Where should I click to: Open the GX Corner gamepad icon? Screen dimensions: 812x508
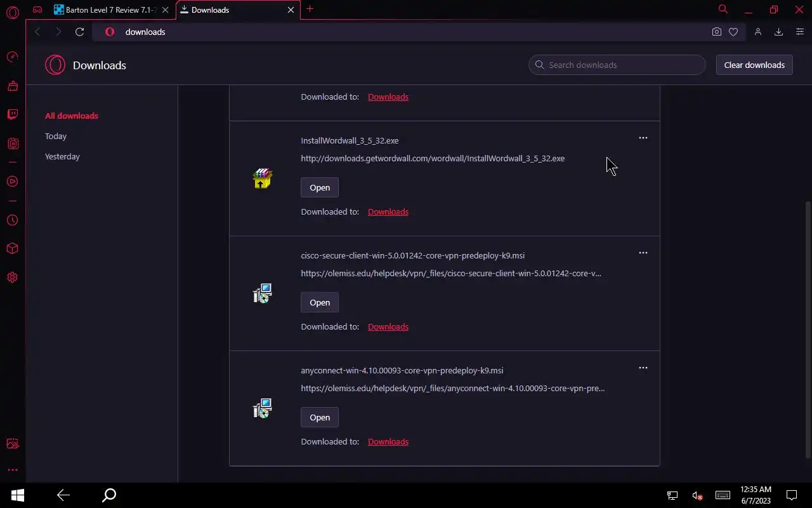tap(38, 10)
